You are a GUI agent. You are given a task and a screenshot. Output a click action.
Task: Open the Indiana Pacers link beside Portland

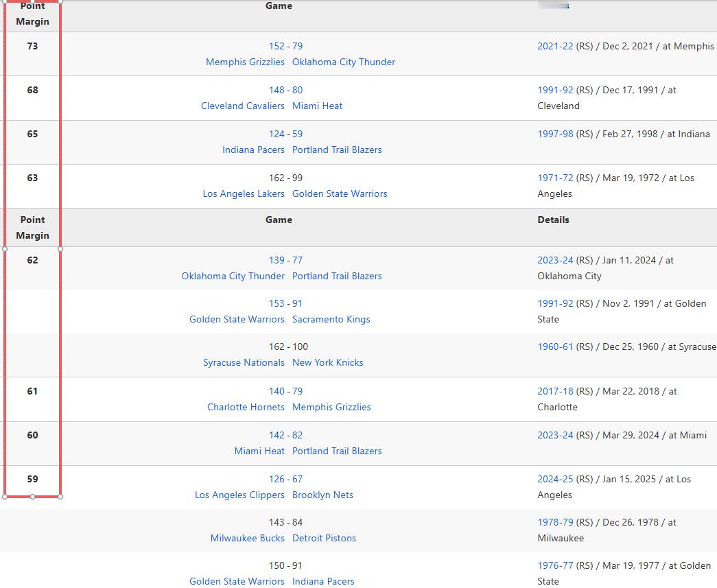(x=253, y=150)
